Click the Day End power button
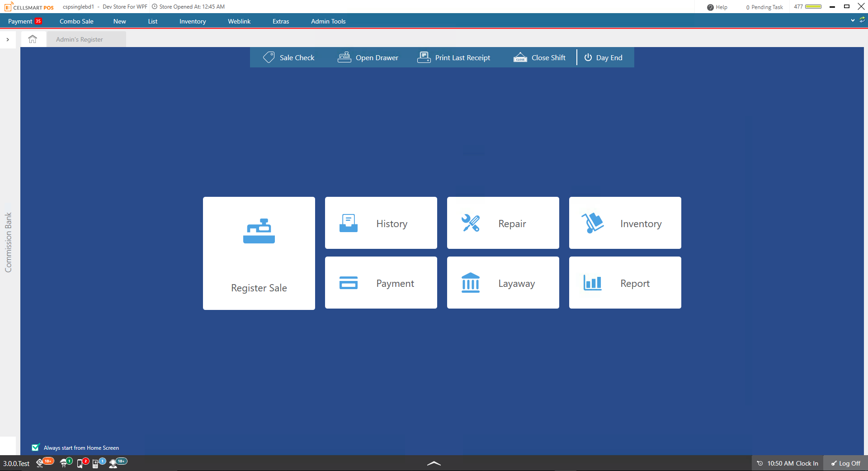This screenshot has width=868, height=471. [x=603, y=57]
